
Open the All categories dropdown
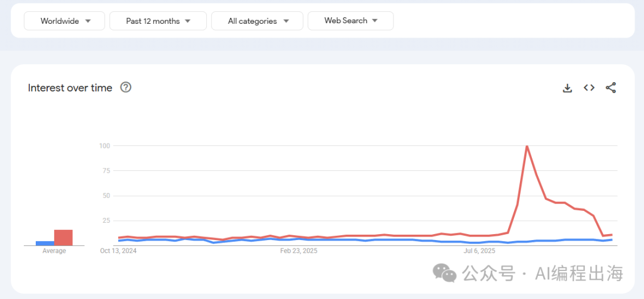(257, 21)
